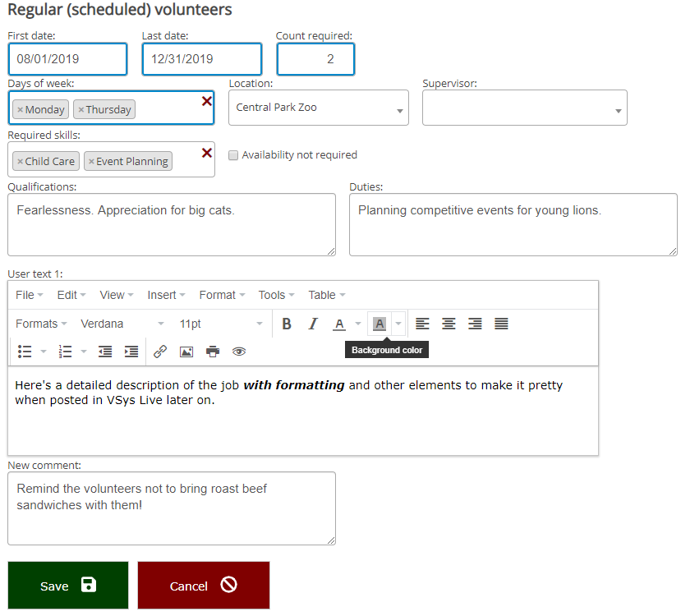Open the Insert menu
This screenshot has height=616, width=681.
(166, 295)
